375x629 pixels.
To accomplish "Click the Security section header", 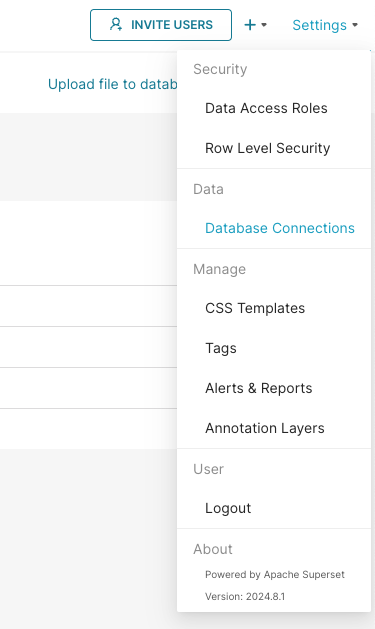I will tap(220, 69).
